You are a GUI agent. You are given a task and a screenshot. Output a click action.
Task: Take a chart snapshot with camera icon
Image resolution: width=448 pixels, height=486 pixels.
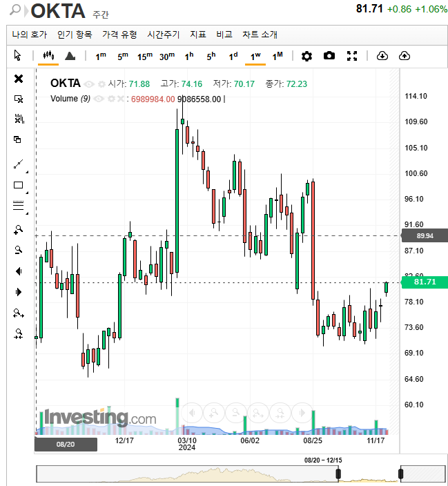pos(329,56)
